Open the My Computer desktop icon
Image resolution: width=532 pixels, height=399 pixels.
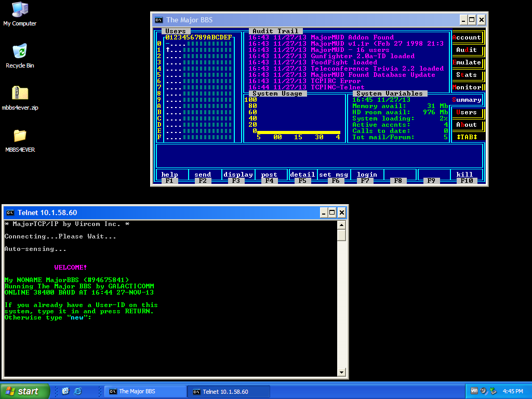point(20,10)
